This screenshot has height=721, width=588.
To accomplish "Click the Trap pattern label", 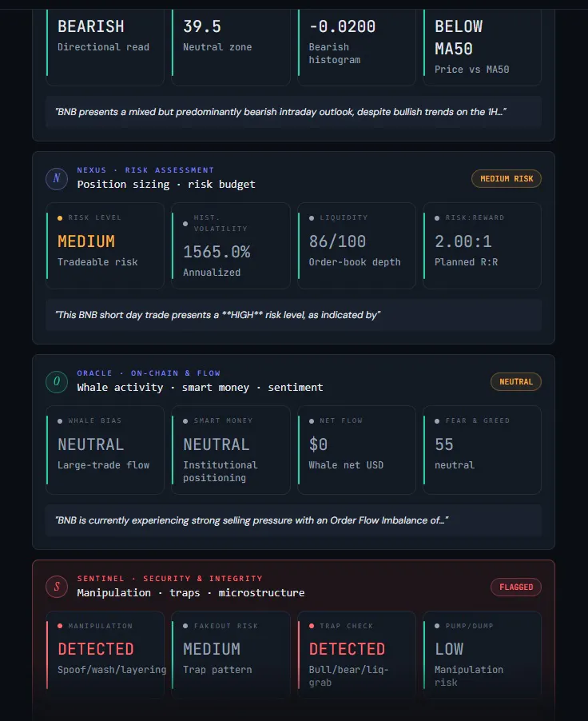I will pyautogui.click(x=217, y=670).
